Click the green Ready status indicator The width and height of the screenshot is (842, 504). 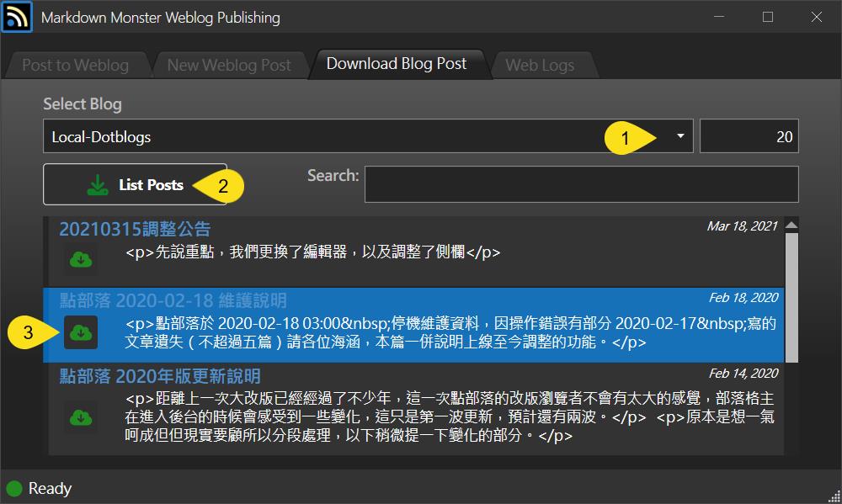(x=14, y=488)
